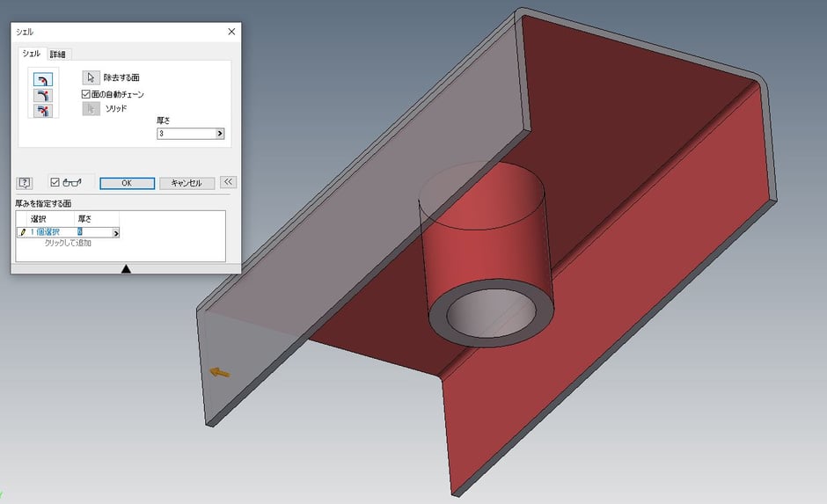
Task: Select the outside shell direction icon
Action: pyautogui.click(x=43, y=95)
